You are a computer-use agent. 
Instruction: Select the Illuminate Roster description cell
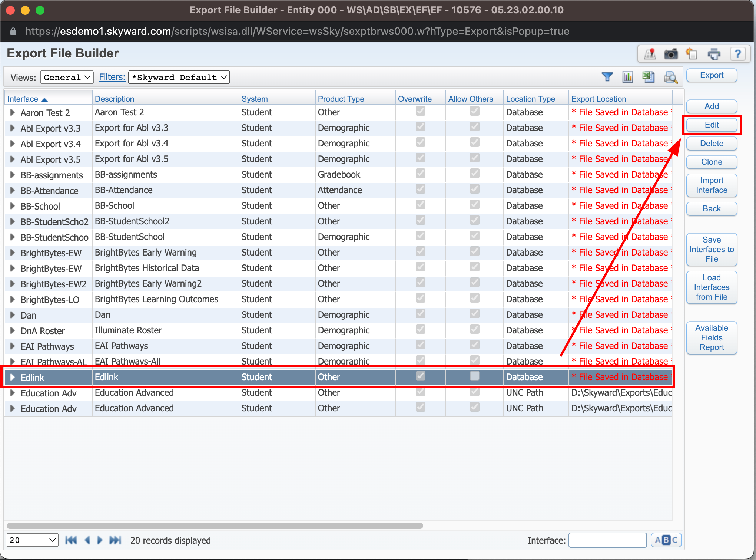(x=165, y=330)
